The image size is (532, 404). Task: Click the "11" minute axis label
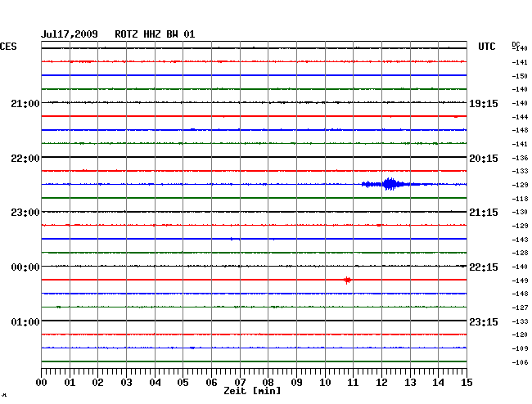coord(354,383)
